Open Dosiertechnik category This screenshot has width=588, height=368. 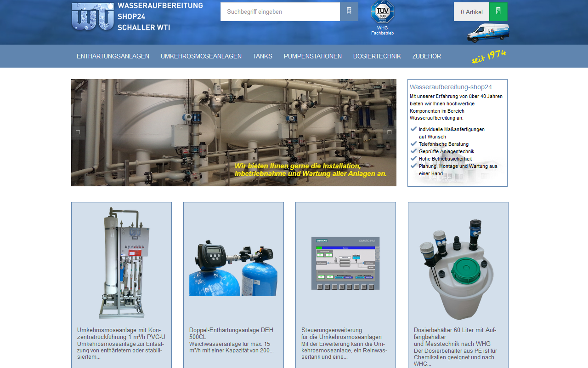(377, 56)
